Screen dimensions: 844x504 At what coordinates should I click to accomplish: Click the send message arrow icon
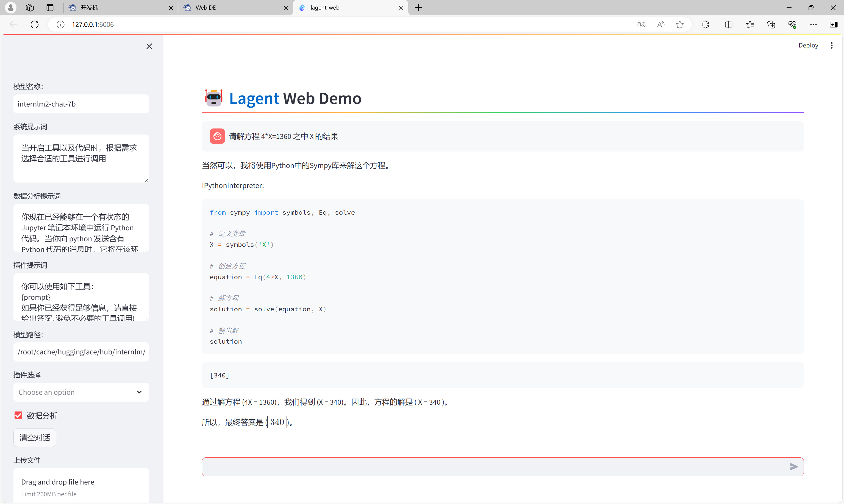pyautogui.click(x=793, y=467)
